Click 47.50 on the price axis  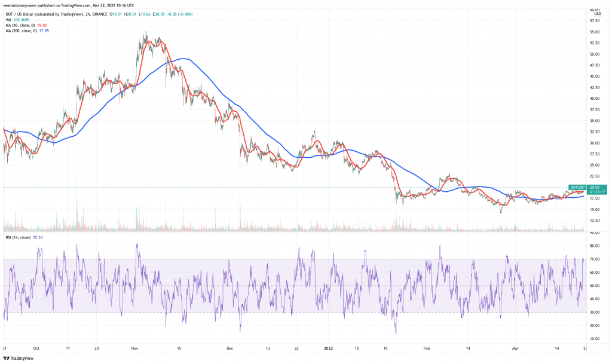tap(595, 65)
